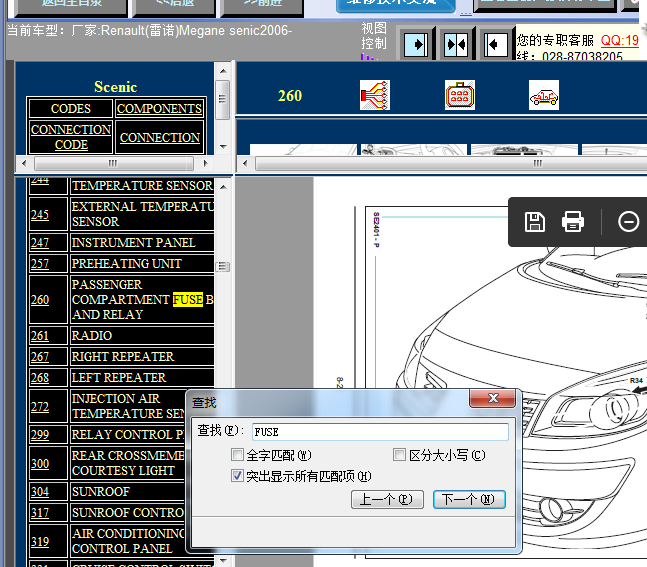Print the diagram using the printer icon
Screen dimensions: 647x567
tap(573, 222)
